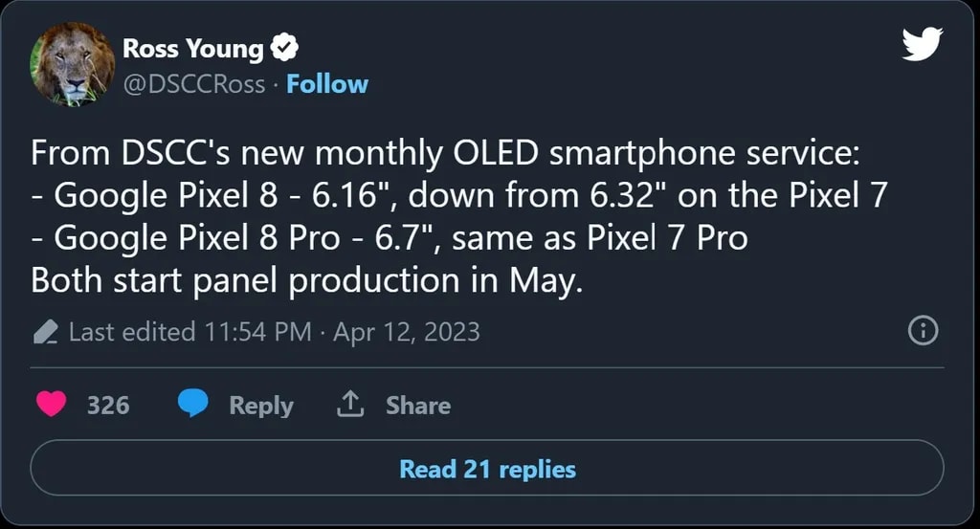Image resolution: width=980 pixels, height=529 pixels.
Task: Click the @DSCCRoss handle
Action: [193, 84]
